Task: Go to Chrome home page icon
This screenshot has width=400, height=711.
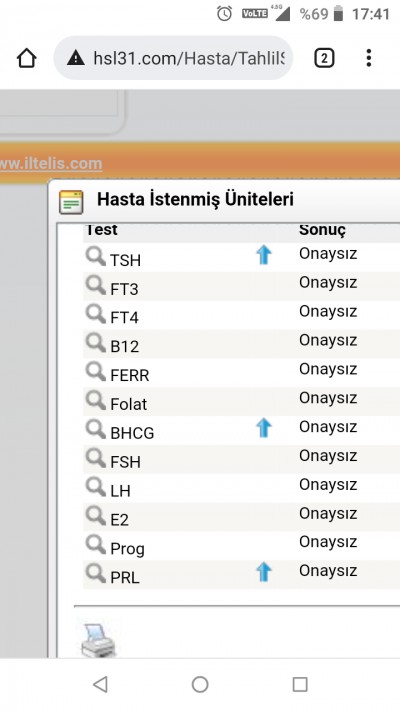Action: coord(26,58)
